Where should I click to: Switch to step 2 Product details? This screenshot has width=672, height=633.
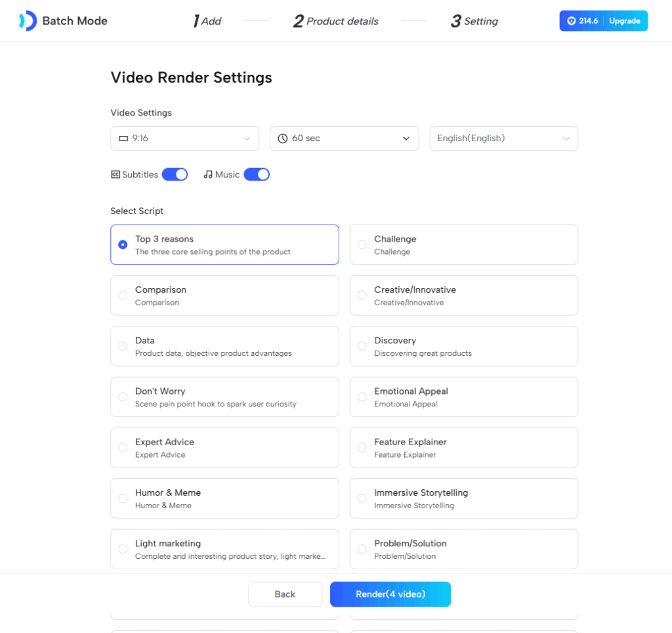[335, 21]
